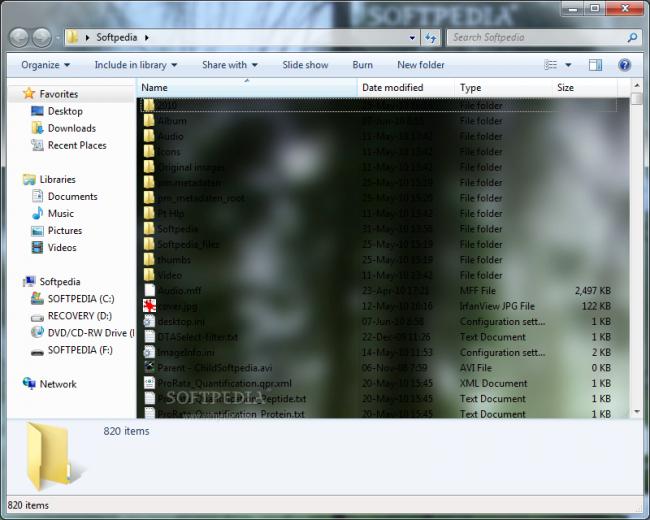Click the Slide show button
The width and height of the screenshot is (650, 520).
(305, 65)
